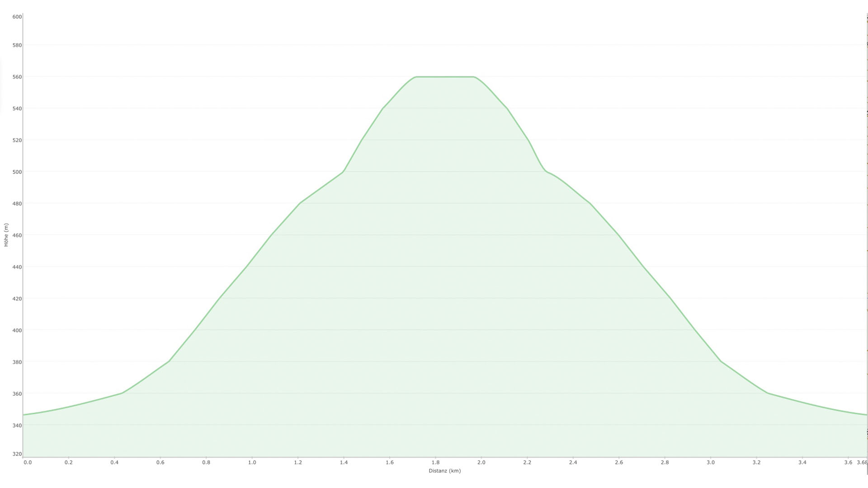Click the 560 m plateau on the curve
This screenshot has width=868, height=488.
tap(445, 77)
